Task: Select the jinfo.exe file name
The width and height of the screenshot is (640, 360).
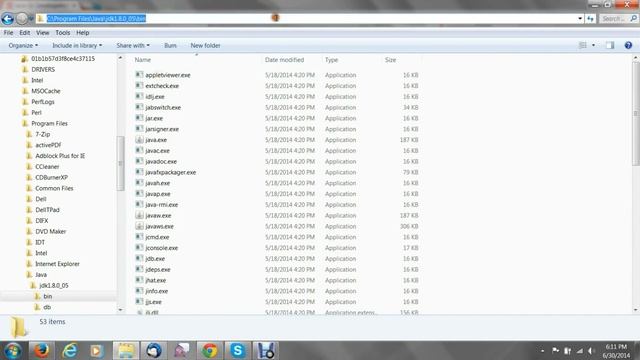Action: pos(157,291)
